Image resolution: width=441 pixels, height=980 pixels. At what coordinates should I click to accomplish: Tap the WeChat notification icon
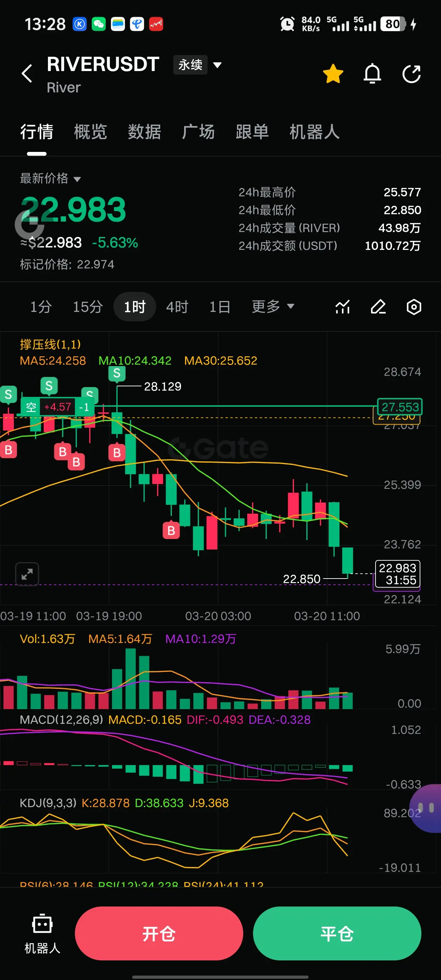coord(99,24)
